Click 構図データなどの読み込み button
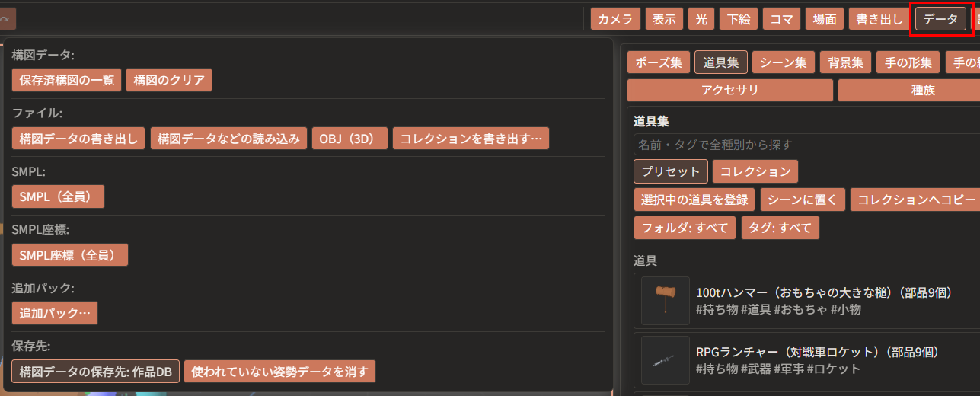 point(228,139)
